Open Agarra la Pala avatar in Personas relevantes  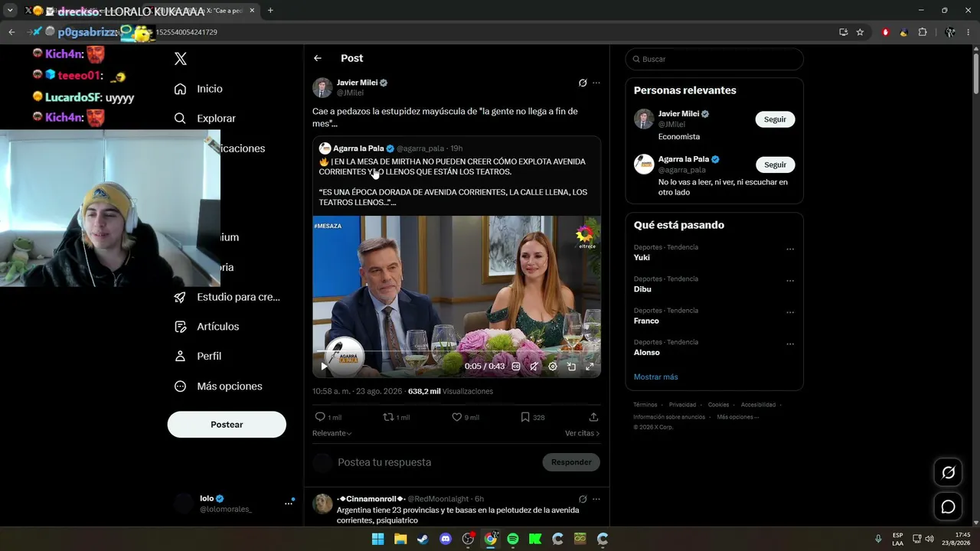644,164
